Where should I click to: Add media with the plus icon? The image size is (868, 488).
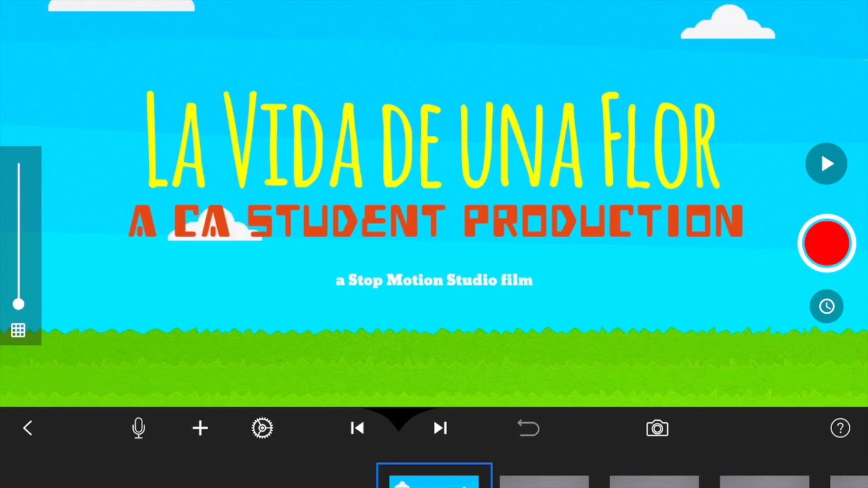[200, 428]
